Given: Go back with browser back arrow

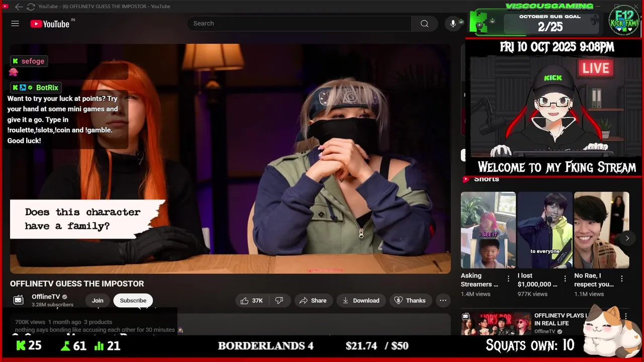Looking at the screenshot, I should [19, 7].
